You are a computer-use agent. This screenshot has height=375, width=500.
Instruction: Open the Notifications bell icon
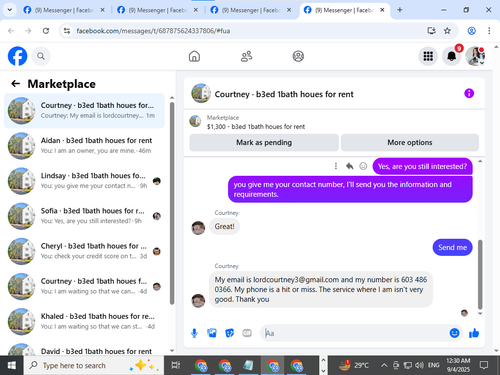click(452, 56)
